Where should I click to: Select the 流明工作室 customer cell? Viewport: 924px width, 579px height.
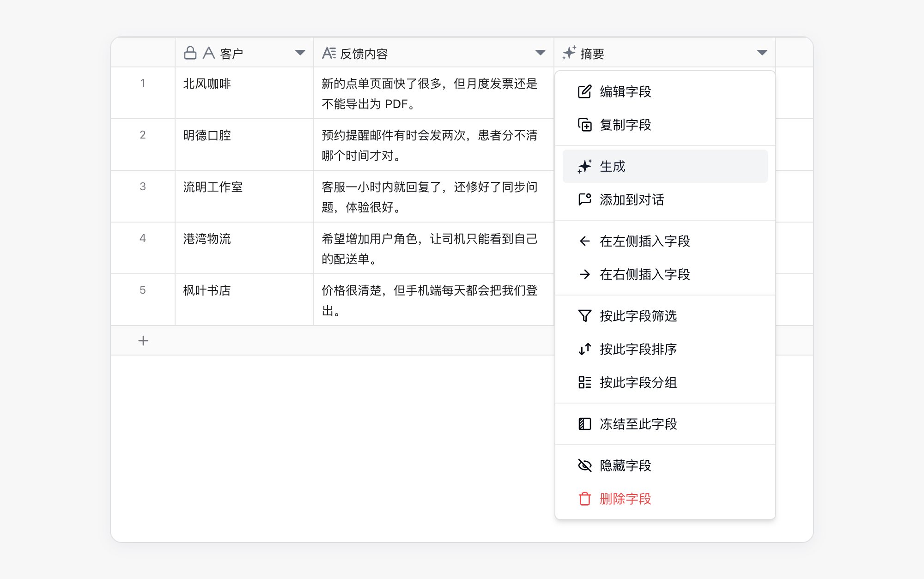[244, 196]
